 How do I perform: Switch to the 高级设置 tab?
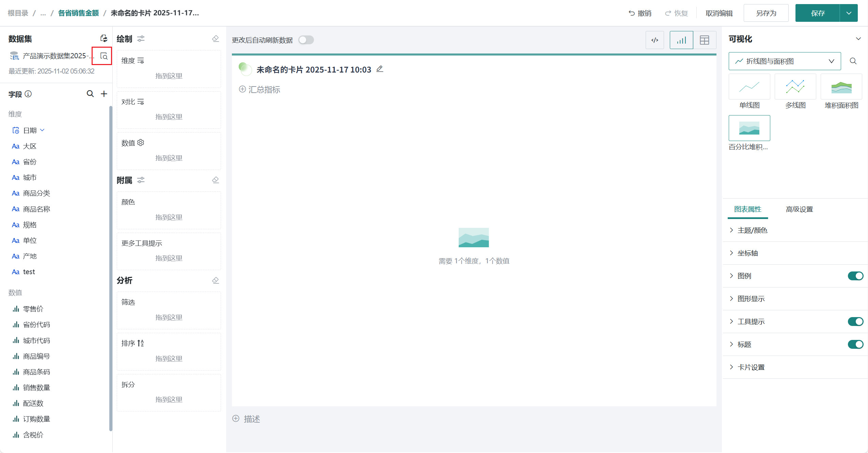coord(799,209)
